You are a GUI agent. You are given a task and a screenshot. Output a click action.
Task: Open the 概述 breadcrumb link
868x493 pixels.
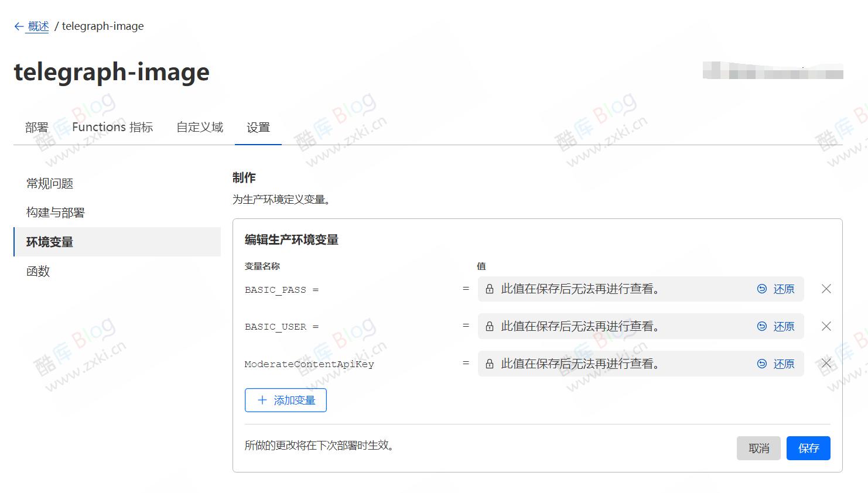pos(36,26)
